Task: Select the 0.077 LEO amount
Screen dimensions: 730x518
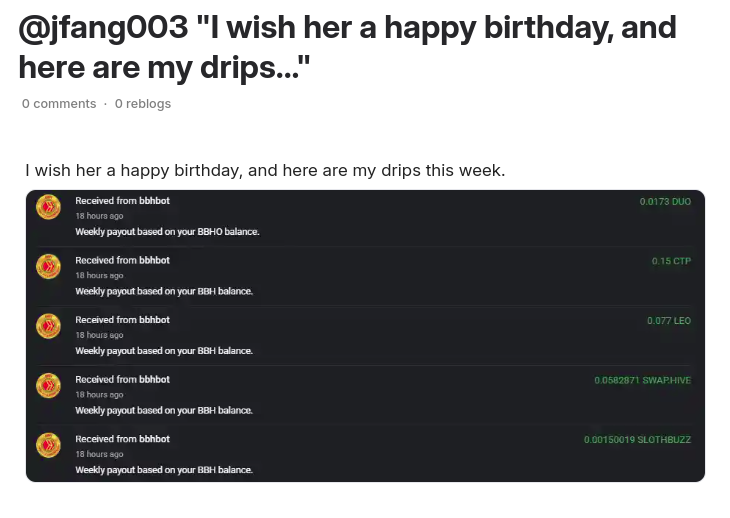Action: click(x=669, y=321)
